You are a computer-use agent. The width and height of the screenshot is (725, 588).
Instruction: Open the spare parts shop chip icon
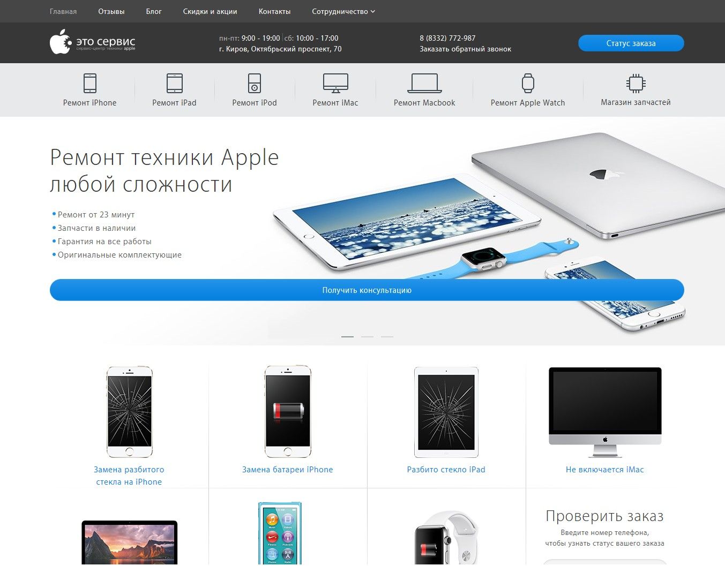636,84
